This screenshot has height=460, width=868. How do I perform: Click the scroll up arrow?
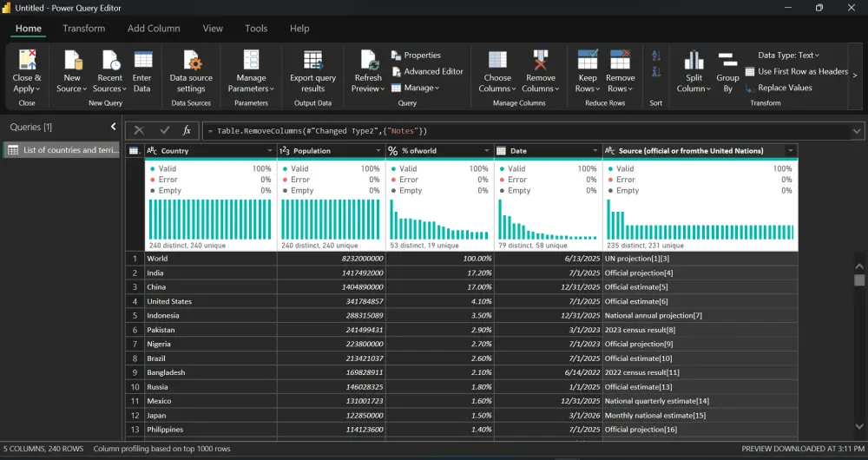click(x=859, y=266)
